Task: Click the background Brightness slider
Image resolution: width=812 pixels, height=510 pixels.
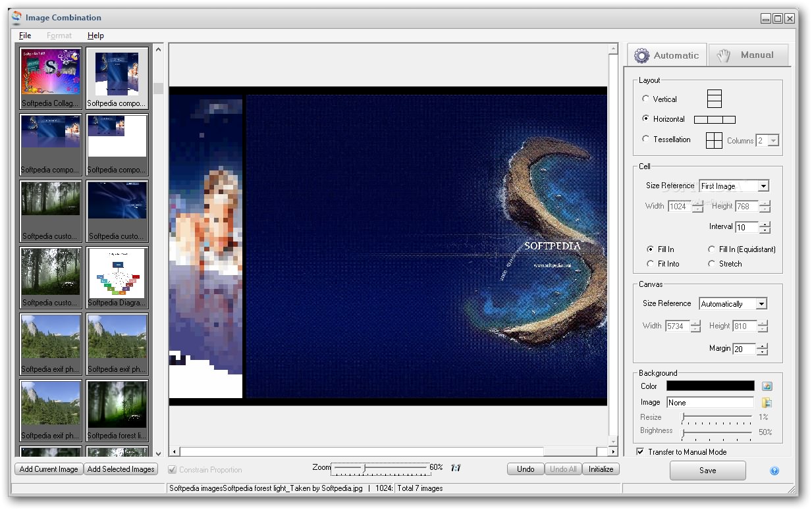Action: [x=717, y=432]
